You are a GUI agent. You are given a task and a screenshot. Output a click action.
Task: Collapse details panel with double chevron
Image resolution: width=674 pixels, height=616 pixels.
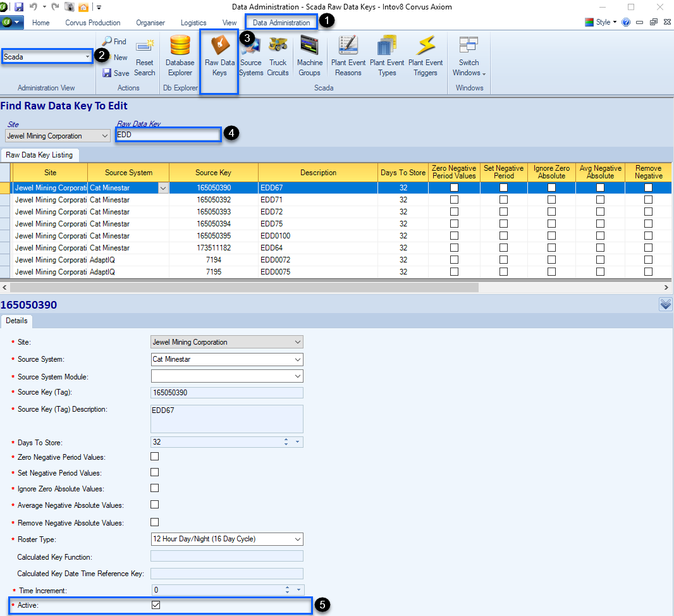pos(665,304)
